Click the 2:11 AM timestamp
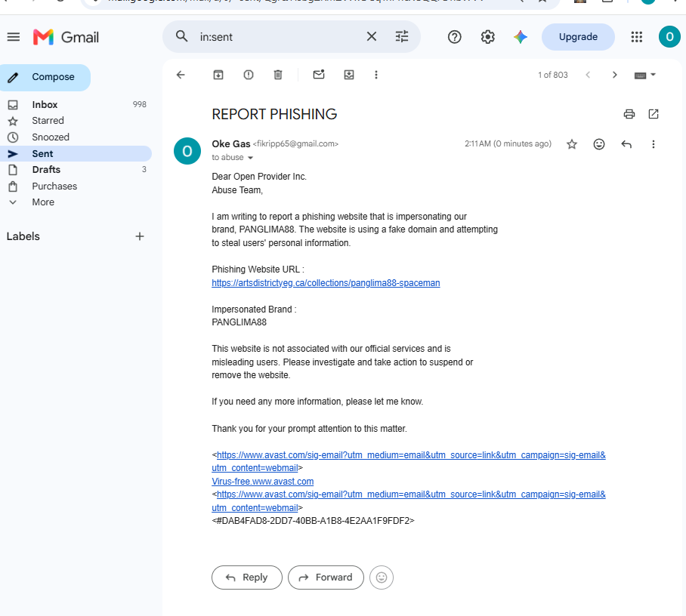 click(508, 144)
